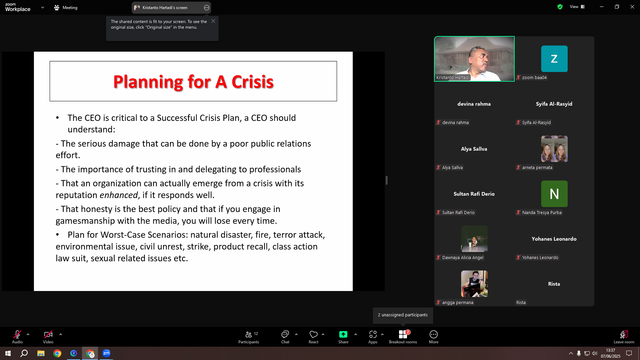This screenshot has height=360, width=640.
Task: Open Windows notification center
Action: point(629,353)
